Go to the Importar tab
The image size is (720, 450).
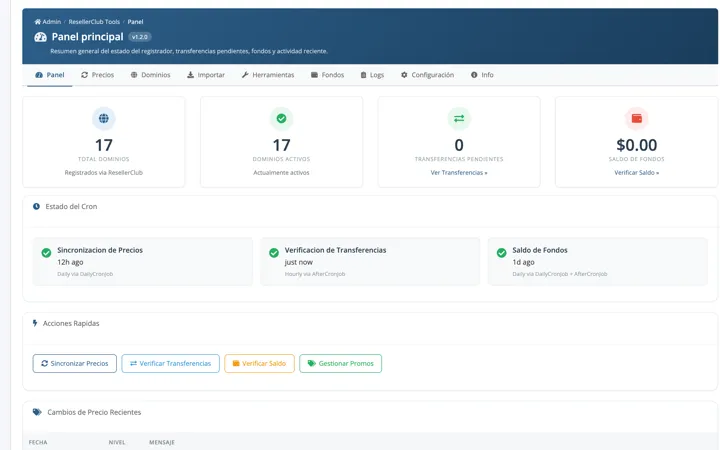tap(206, 75)
